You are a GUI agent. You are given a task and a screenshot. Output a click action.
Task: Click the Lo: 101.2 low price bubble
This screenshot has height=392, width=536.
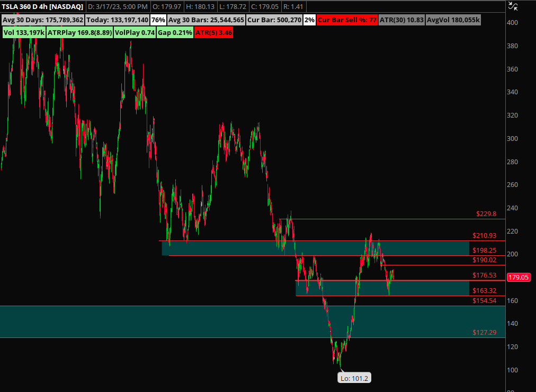[354, 378]
